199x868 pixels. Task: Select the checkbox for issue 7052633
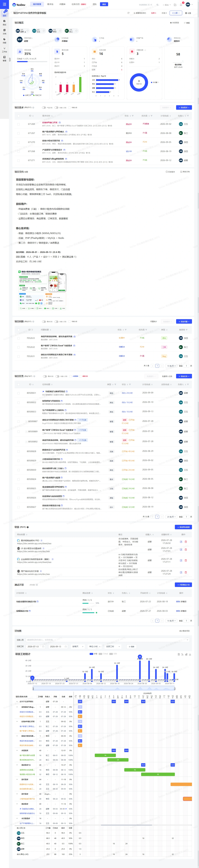click(x=19, y=338)
